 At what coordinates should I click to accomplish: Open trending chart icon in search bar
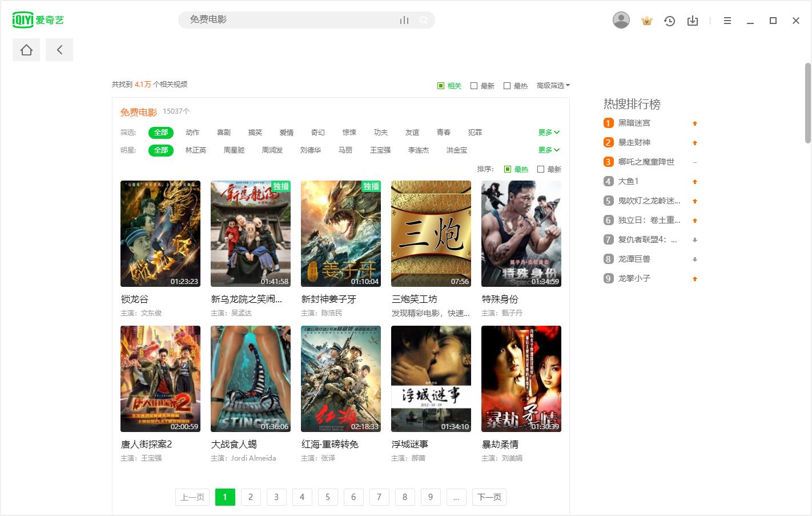pos(404,20)
